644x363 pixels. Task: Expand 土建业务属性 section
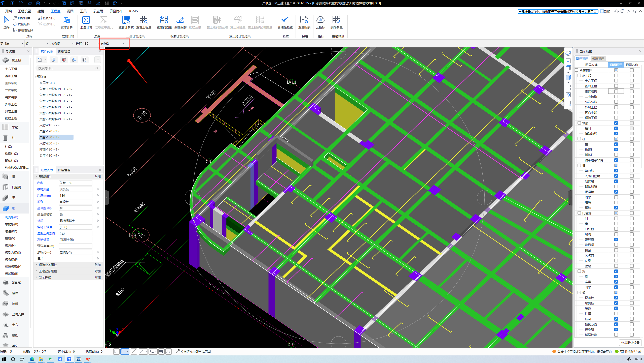click(x=37, y=271)
